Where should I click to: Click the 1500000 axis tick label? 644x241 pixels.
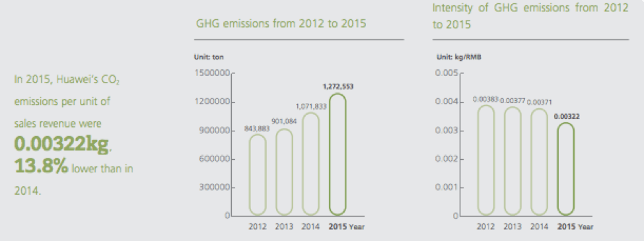point(212,73)
